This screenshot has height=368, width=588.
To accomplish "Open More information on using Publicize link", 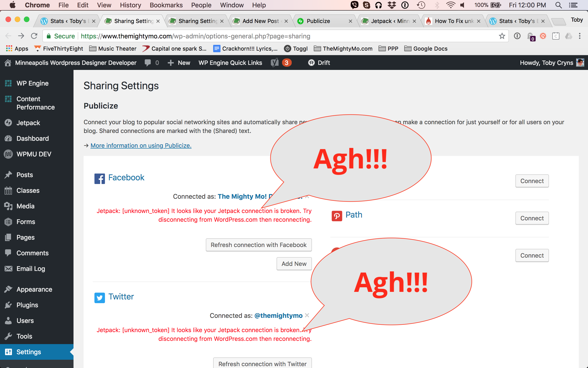I will point(141,146).
